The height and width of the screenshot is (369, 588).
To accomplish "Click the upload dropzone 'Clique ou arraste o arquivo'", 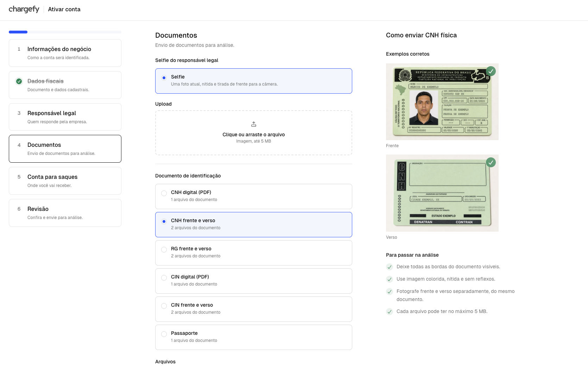I will [x=254, y=133].
